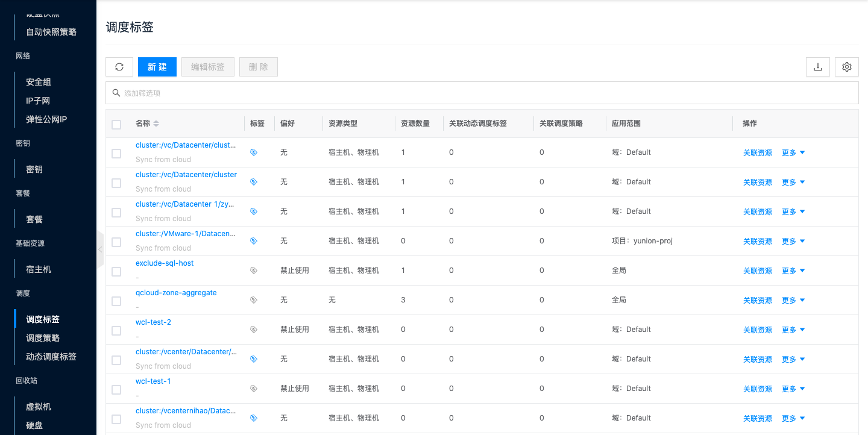This screenshot has width=868, height=435.
Task: Open exclude-sql-host tag name link
Action: pos(165,263)
